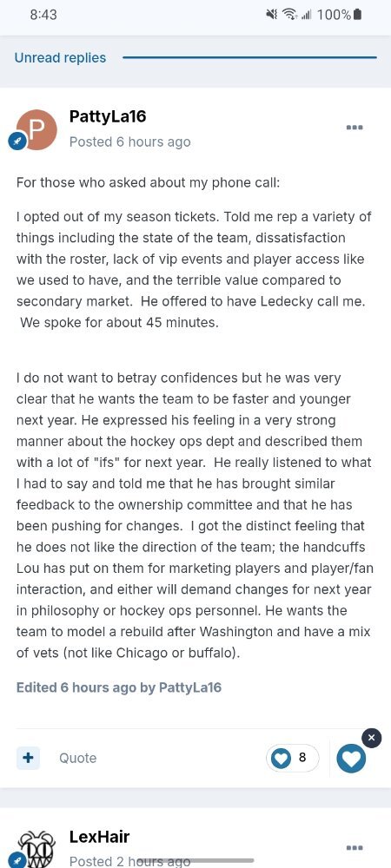Tap Posted 6 hours ago timestamp
Image resolution: width=391 pixels, height=868 pixels.
coord(129,141)
